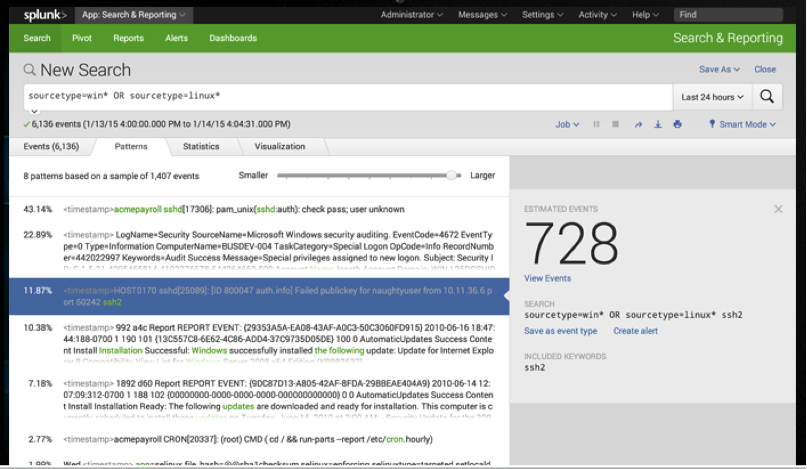Pause the search job
The height and width of the screenshot is (469, 807).
coord(596,124)
